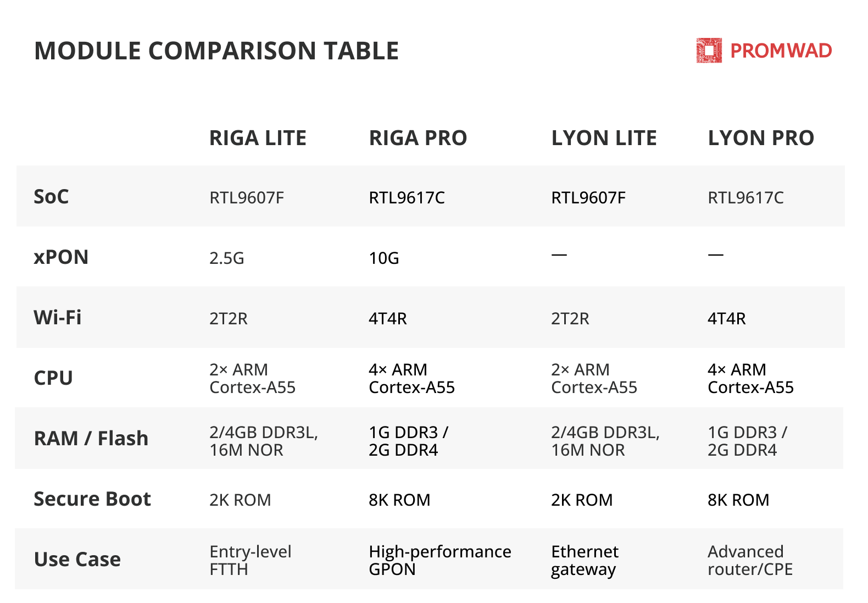Select the RIGA PRO column header
Viewport: 868px width, 603px height.
[x=418, y=138]
